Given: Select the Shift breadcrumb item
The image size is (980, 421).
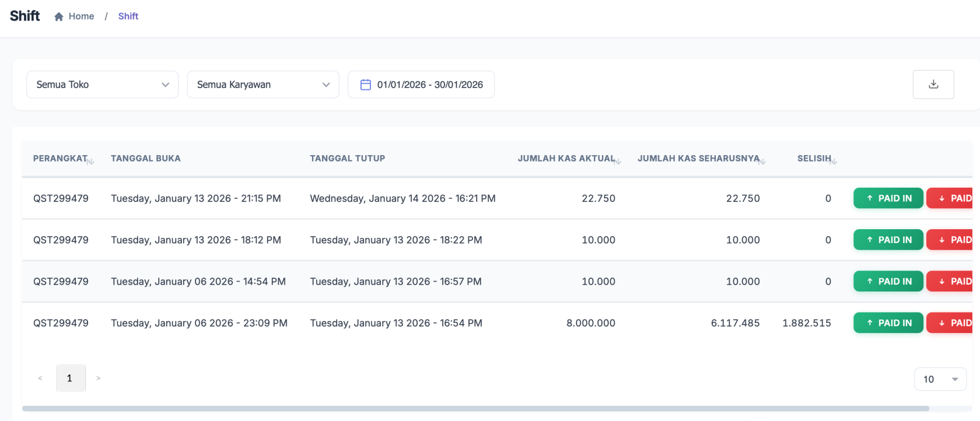Looking at the screenshot, I should (128, 16).
